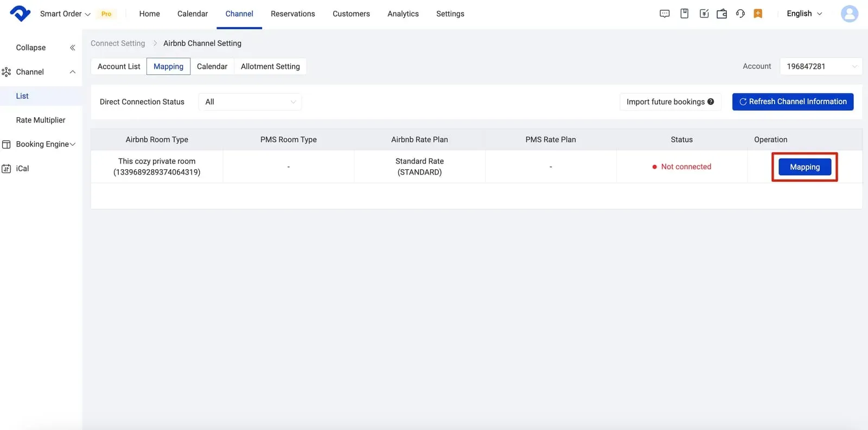Go to Home menu
The width and height of the screenshot is (868, 430).
(x=149, y=14)
